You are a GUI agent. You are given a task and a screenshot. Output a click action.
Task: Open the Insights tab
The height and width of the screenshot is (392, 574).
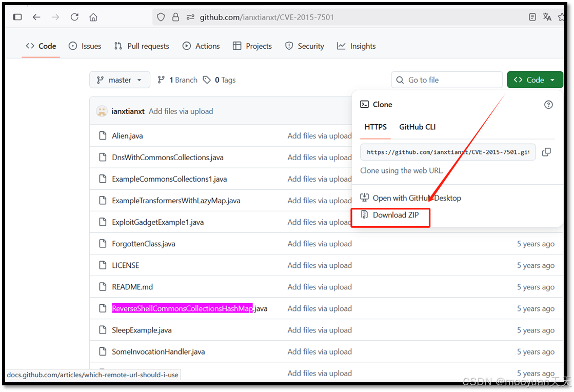[356, 46]
